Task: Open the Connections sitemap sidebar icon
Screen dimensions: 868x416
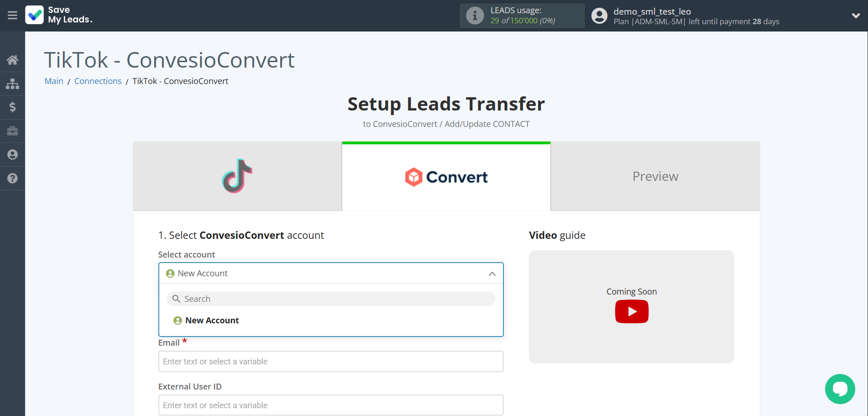Action: [x=12, y=84]
